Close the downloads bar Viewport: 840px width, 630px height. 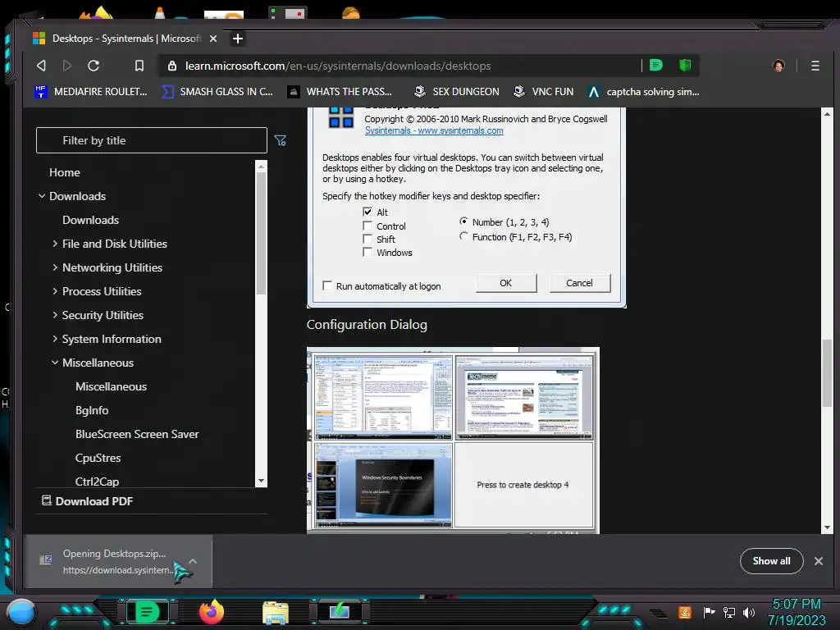pyautogui.click(x=819, y=561)
